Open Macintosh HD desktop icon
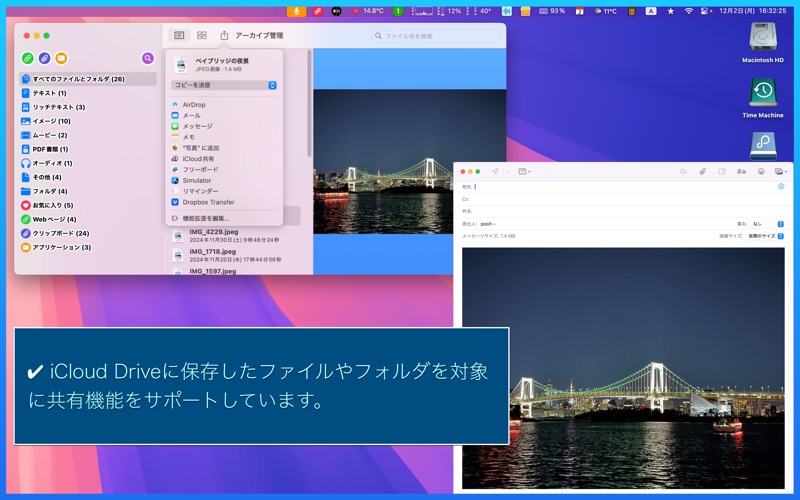800x500 pixels. [x=763, y=43]
